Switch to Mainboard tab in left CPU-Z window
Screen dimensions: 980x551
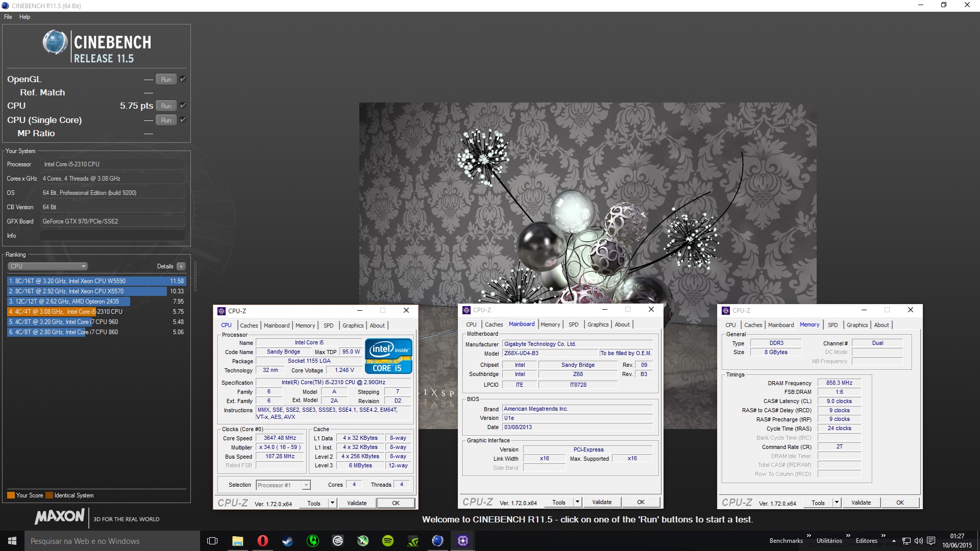(277, 325)
